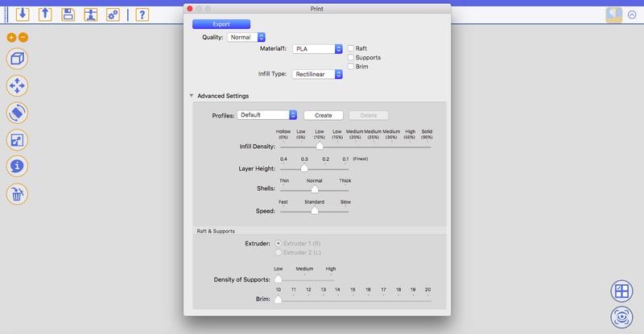Viewport: 644px width, 334px height.
Task: Collapse the Advanced Settings section
Action: pos(192,96)
